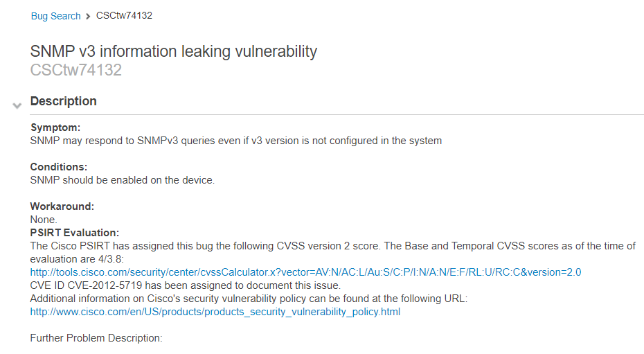644x354 pixels.
Task: Click the Workaround label
Action: (x=62, y=206)
